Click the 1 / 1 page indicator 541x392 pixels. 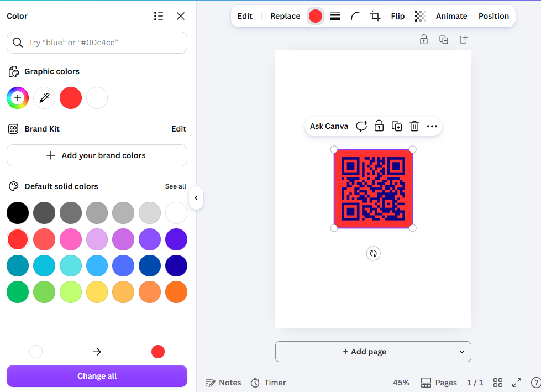tap(475, 383)
